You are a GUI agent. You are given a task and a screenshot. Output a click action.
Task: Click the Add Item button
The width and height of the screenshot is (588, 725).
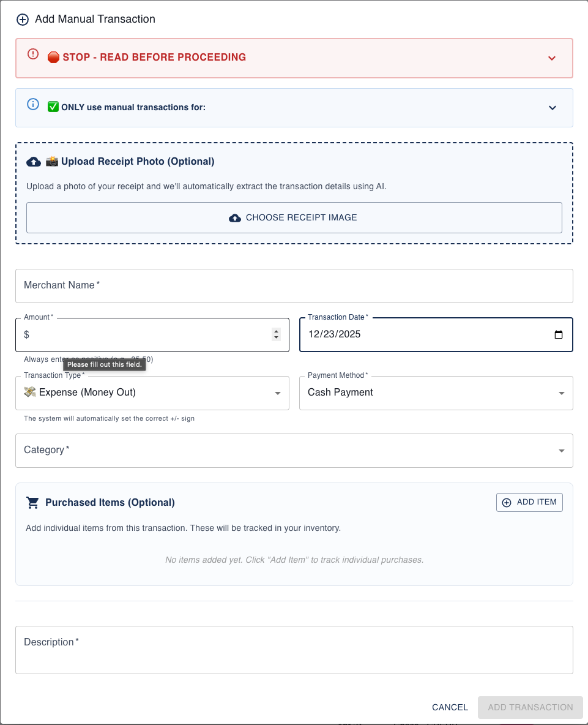tap(529, 502)
